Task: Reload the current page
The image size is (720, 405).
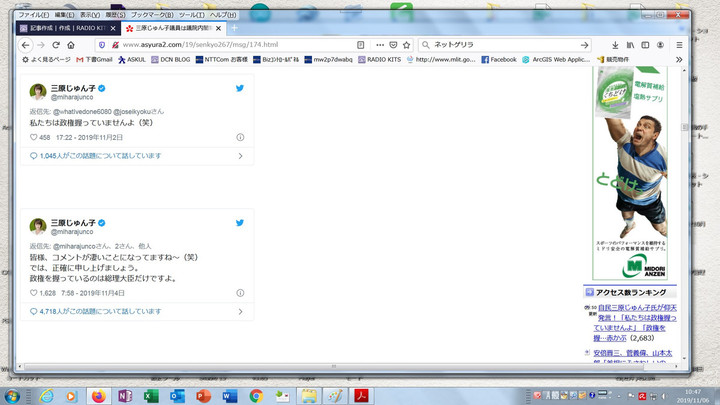Action: pyautogui.click(x=56, y=45)
